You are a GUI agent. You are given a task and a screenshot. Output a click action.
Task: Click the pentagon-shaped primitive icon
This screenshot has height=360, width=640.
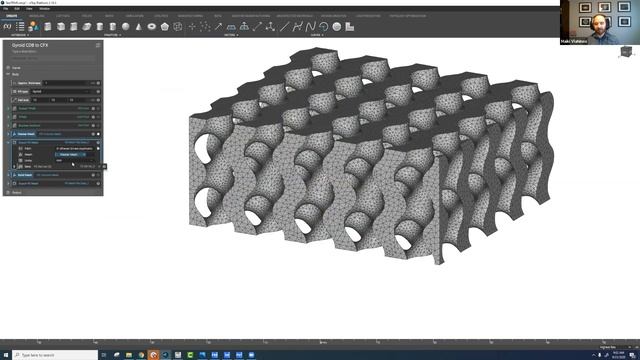[x=164, y=27]
